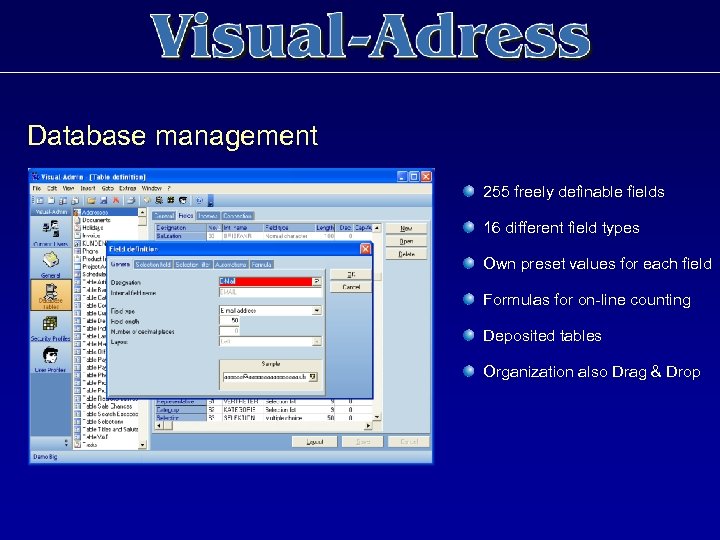Viewport: 720px width, 540px height.
Task: Open the ? help menu
Action: pos(169,188)
